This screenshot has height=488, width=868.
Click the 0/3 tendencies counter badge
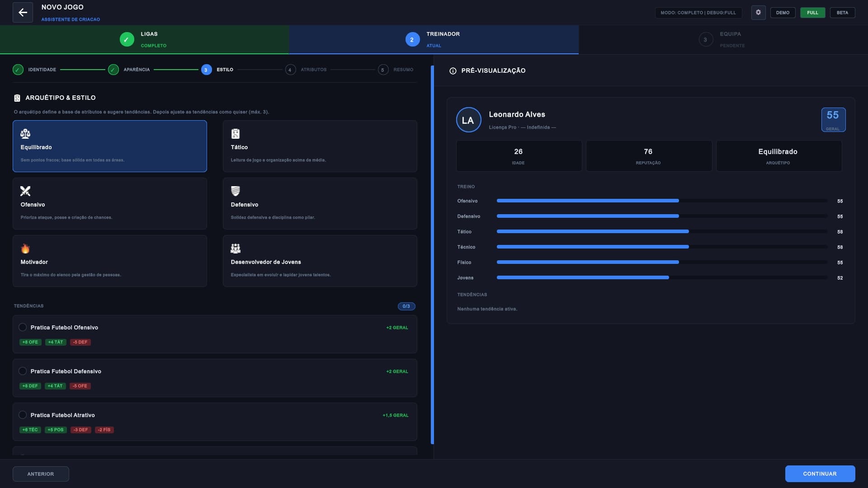coord(406,306)
